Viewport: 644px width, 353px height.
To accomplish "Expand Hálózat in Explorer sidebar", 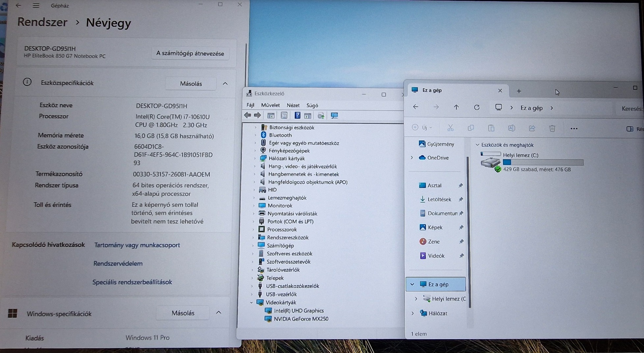I will click(413, 313).
